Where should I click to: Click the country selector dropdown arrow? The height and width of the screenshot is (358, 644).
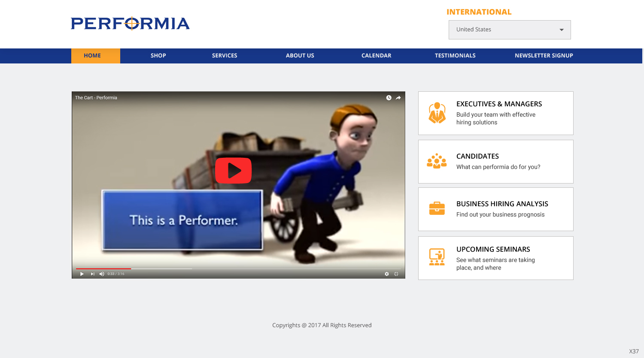[x=561, y=30]
